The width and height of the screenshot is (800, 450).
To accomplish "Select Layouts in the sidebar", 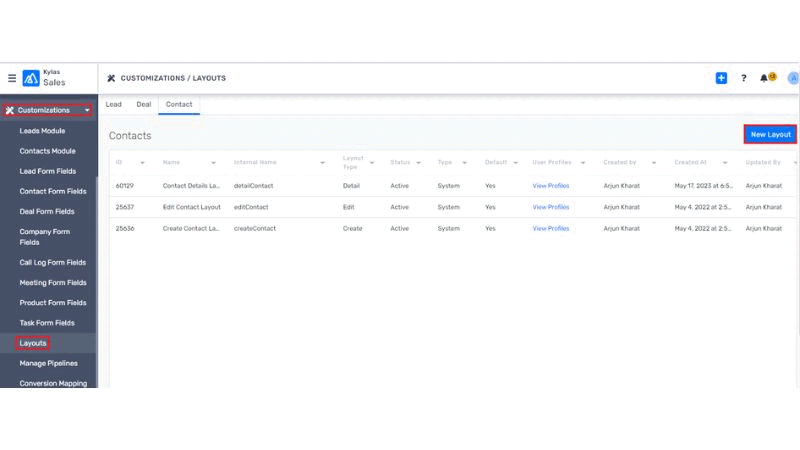I will click(33, 343).
